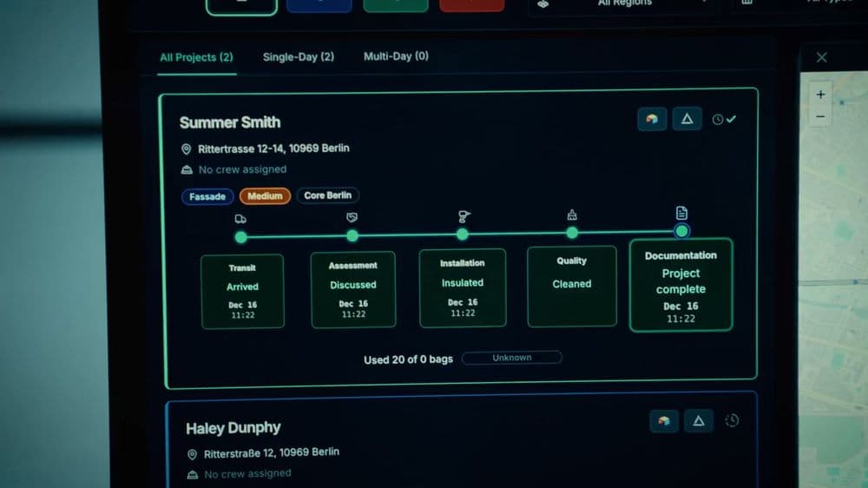Select the Documentation Project complete stage box
The width and height of the screenshot is (868, 488).
681,286
